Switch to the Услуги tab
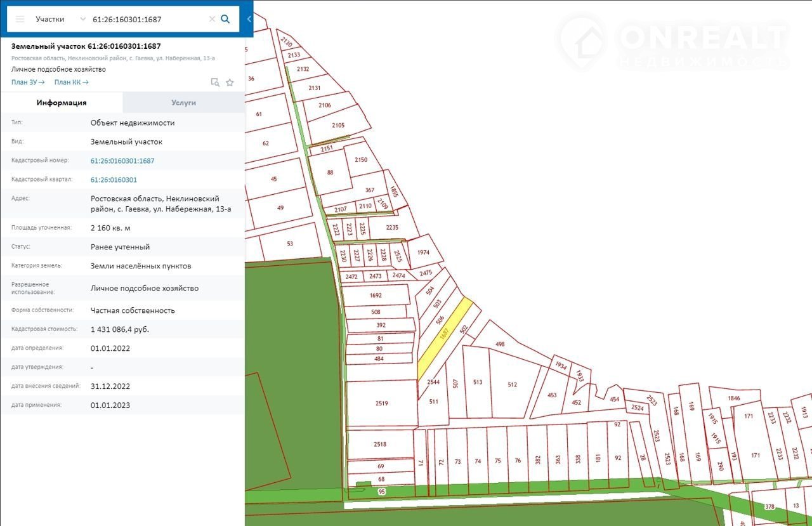Image resolution: width=812 pixels, height=526 pixels. point(183,102)
